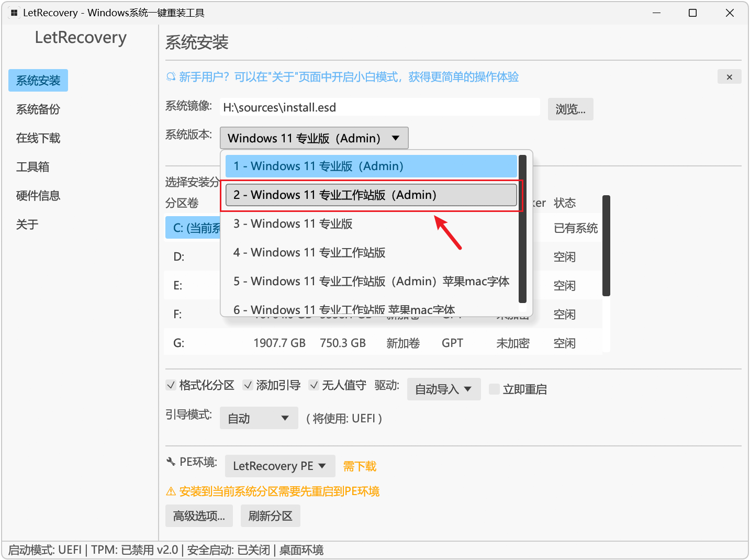750x560 pixels.
Task: Click the dropdown list scrollbar
Action: point(522,229)
